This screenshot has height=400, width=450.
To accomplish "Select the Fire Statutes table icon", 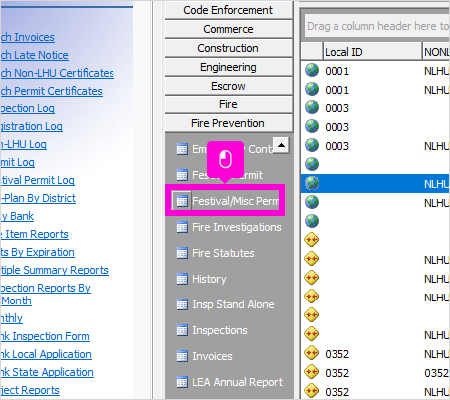I will click(182, 253).
